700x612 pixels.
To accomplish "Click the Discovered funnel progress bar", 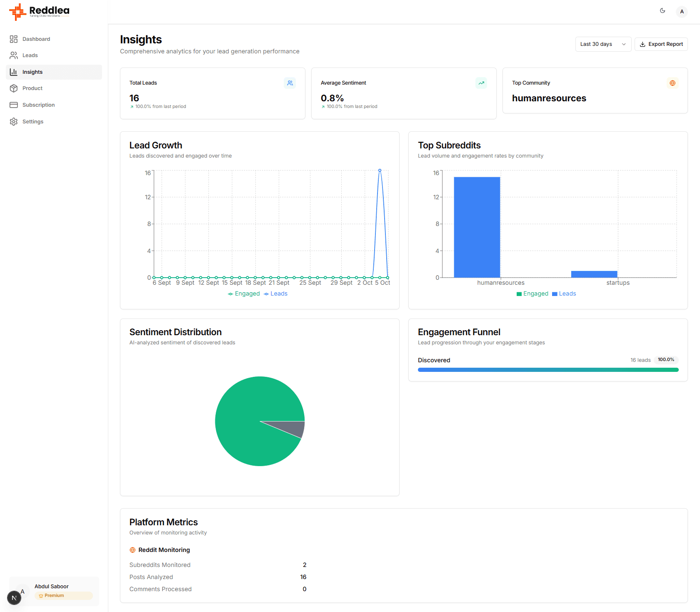I will pyautogui.click(x=548, y=370).
